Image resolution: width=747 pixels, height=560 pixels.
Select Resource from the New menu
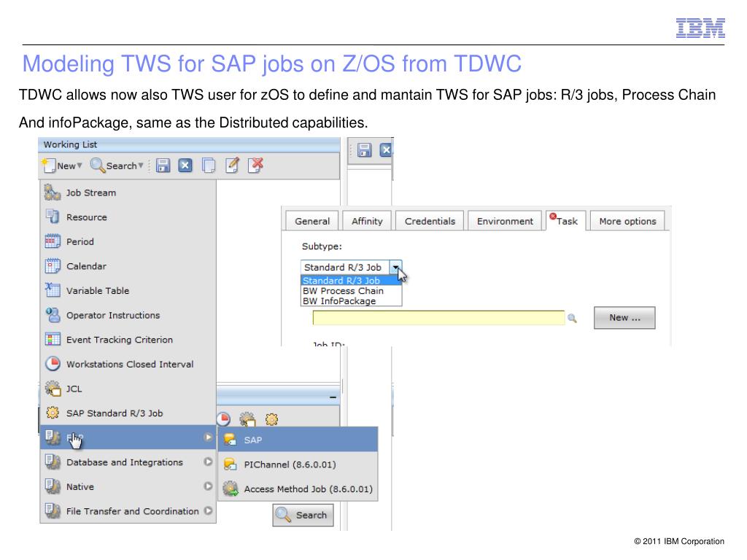tap(128, 217)
